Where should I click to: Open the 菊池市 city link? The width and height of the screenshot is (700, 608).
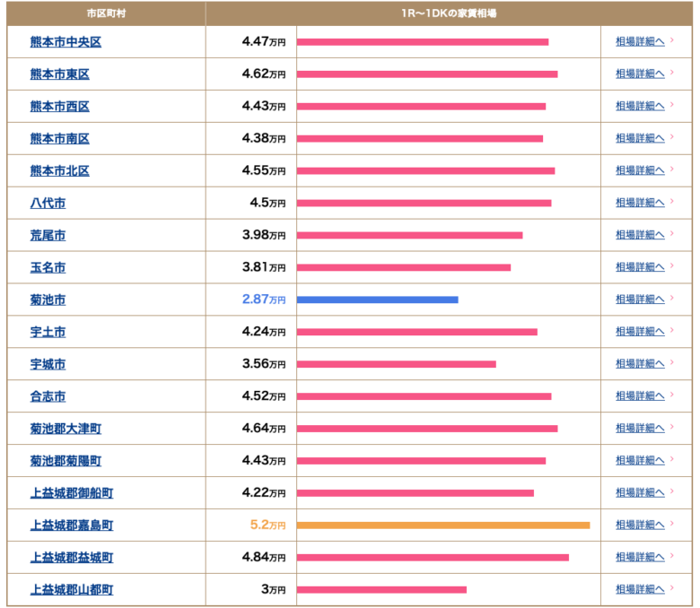tap(48, 300)
